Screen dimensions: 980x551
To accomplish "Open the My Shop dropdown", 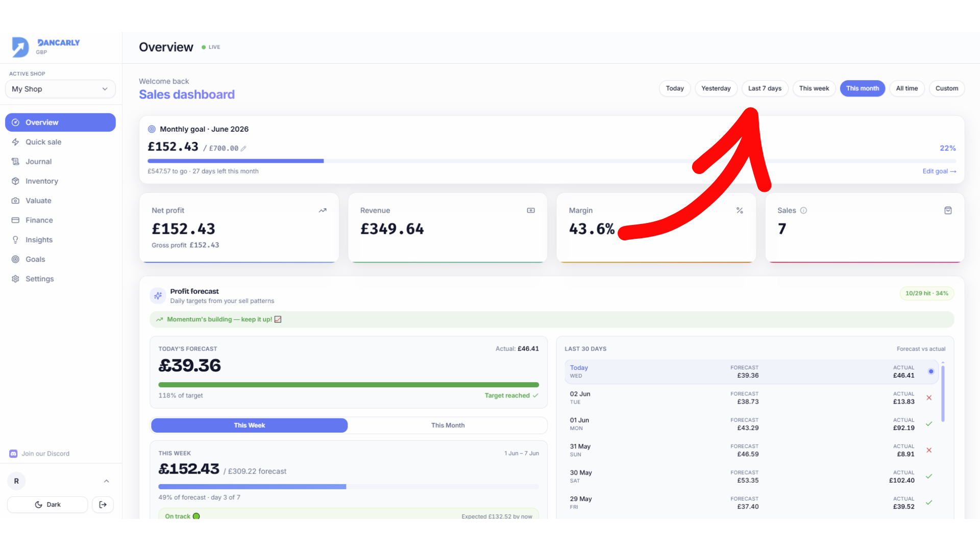I will (x=60, y=89).
